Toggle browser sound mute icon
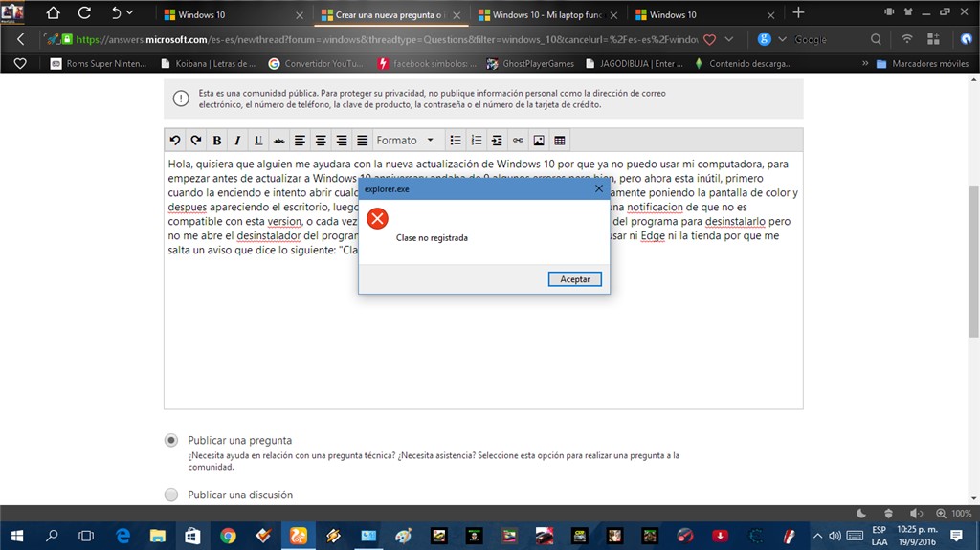Image resolution: width=980 pixels, height=550 pixels. [x=916, y=513]
